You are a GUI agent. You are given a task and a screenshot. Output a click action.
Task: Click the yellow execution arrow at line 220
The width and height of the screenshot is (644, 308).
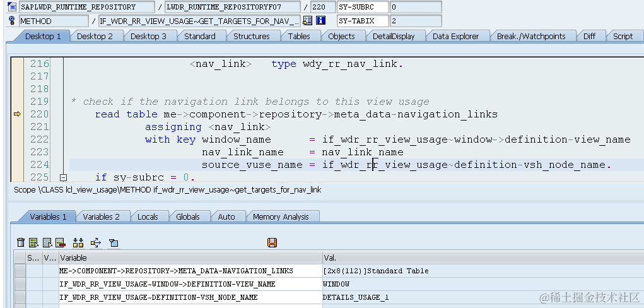point(17,114)
